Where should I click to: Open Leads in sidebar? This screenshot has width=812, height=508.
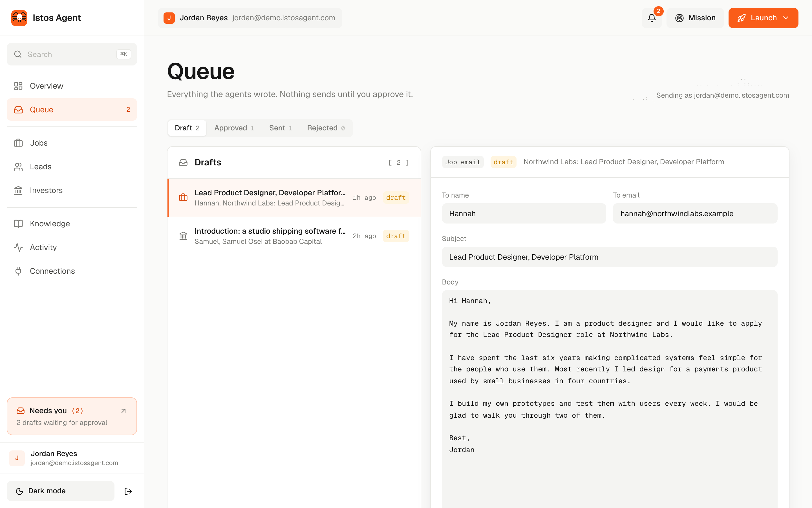coord(72,167)
